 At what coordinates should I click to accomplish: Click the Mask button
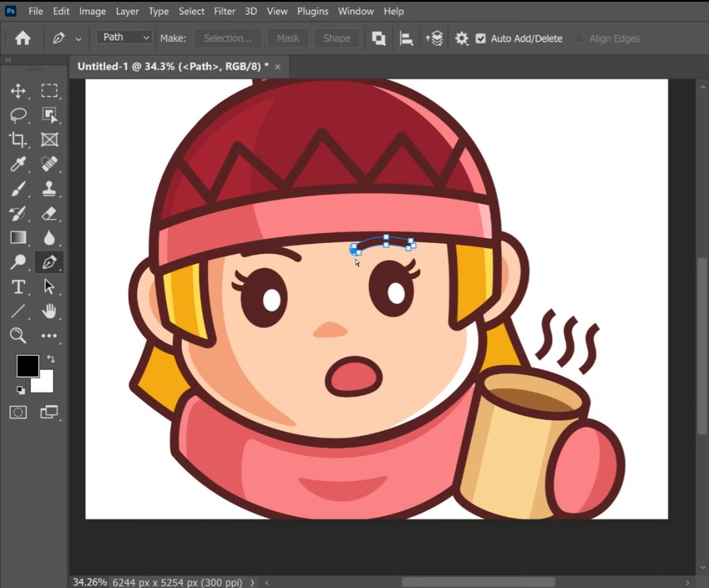[288, 38]
